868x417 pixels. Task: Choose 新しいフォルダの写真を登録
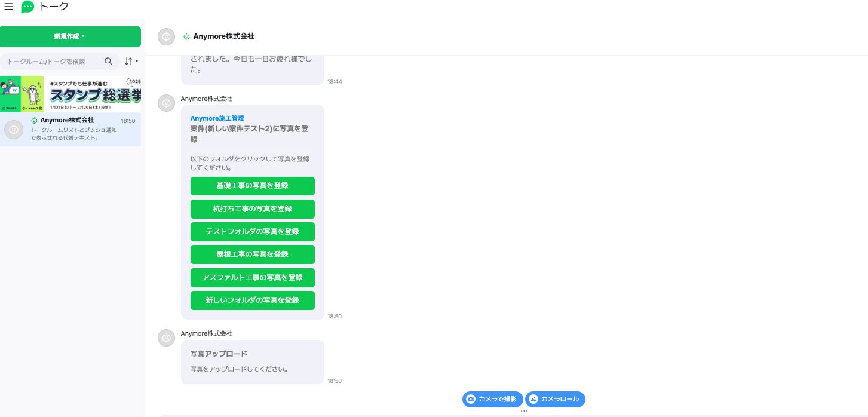tap(253, 301)
